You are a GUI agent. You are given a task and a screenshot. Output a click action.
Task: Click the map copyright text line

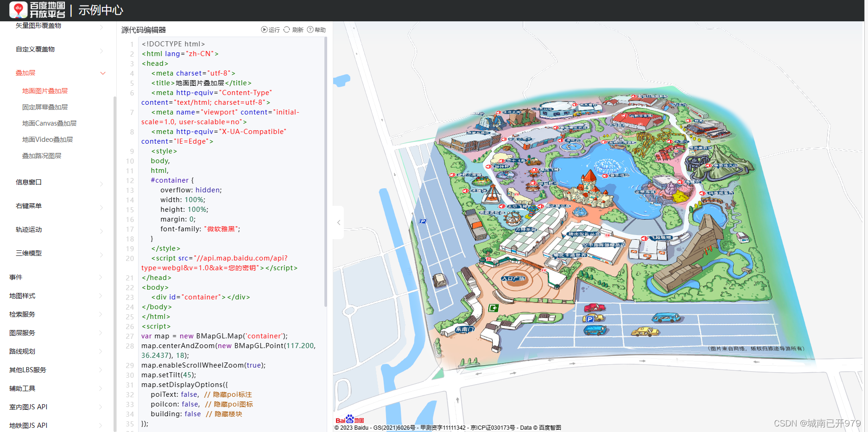[x=448, y=427]
